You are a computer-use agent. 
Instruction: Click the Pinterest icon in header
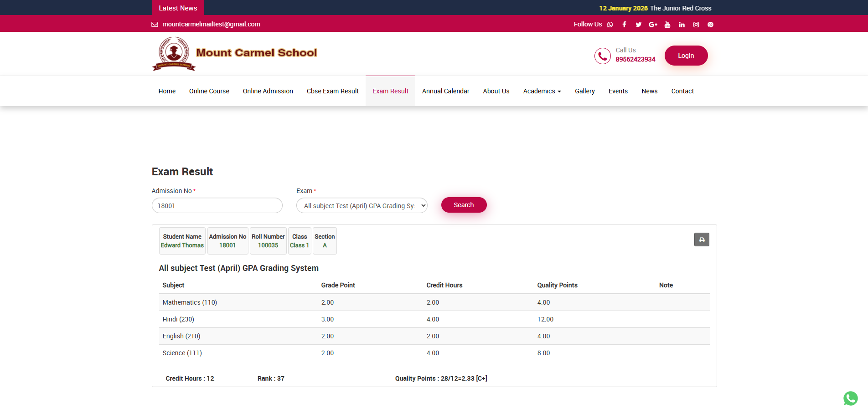(x=710, y=25)
